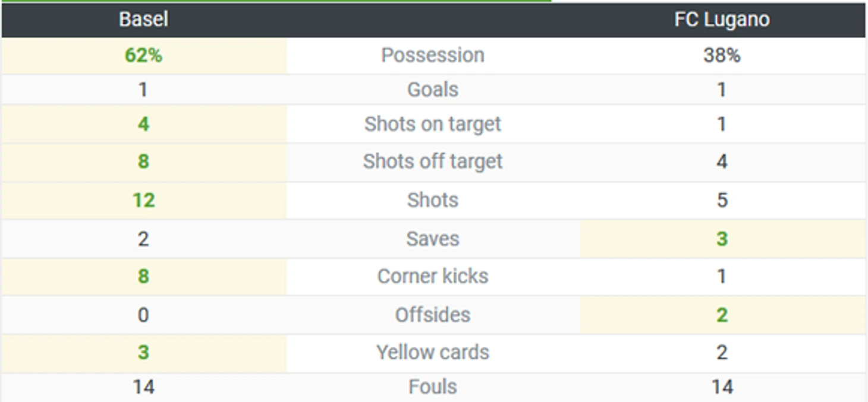This screenshot has height=402, width=868.
Task: Click Basel's total shots value 12
Action: tap(143, 200)
